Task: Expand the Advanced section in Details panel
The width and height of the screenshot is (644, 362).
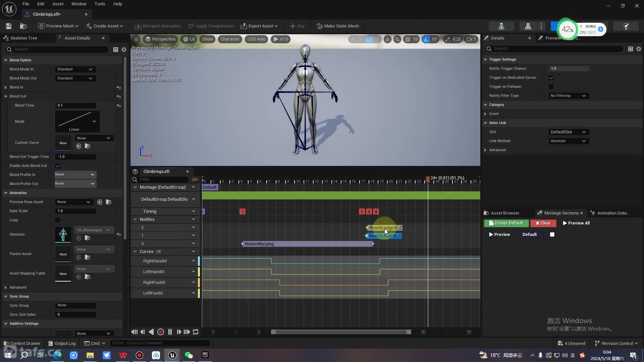Action: [485, 150]
